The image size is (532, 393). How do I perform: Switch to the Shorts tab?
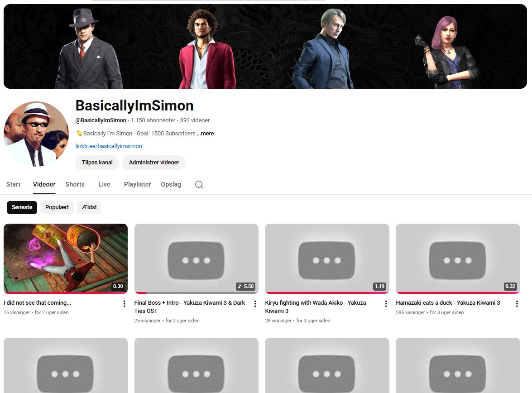[75, 184]
